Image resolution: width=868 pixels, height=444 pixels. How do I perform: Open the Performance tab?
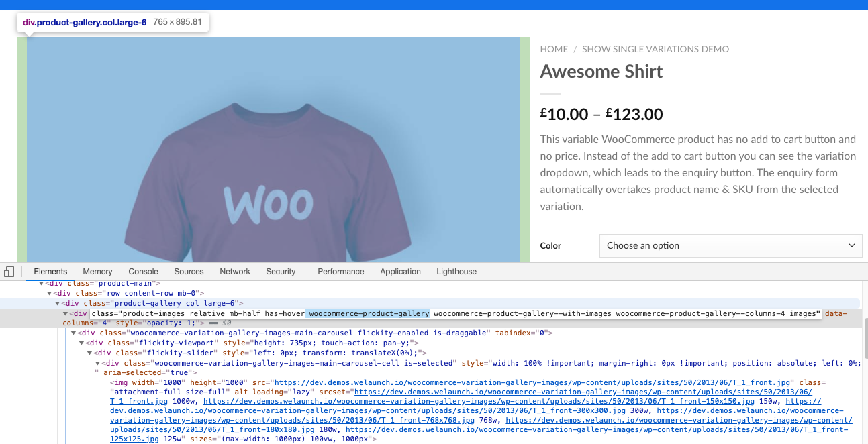[341, 272]
